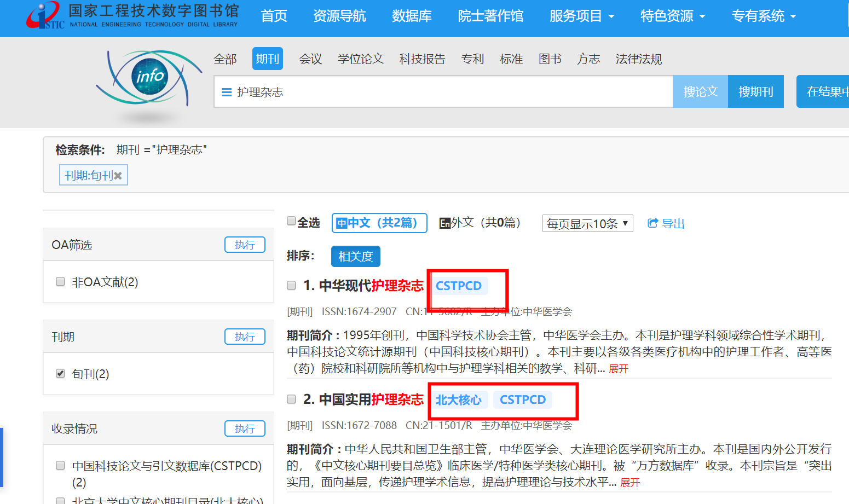The width and height of the screenshot is (849, 504).
Task: Open 院士著作馆 in top navigation
Action: (x=490, y=16)
